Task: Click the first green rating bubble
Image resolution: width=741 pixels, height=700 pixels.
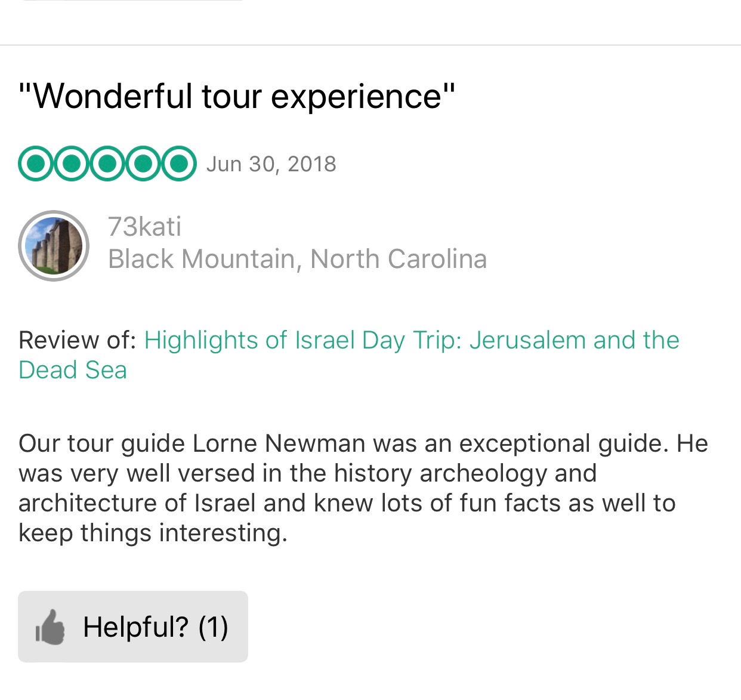Action: (x=36, y=164)
